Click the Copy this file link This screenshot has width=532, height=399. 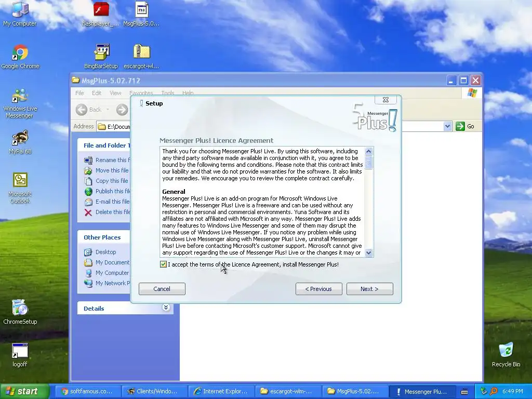(x=112, y=181)
